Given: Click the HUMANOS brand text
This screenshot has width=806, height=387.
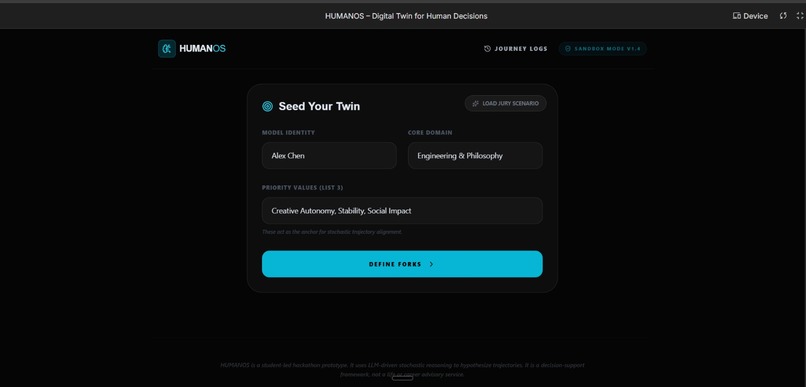Looking at the screenshot, I should pos(203,49).
